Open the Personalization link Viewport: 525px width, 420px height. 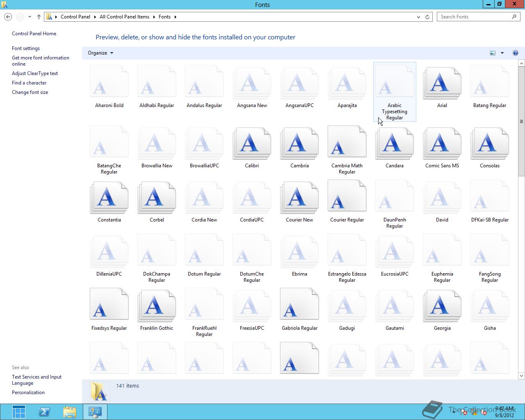[x=28, y=393]
